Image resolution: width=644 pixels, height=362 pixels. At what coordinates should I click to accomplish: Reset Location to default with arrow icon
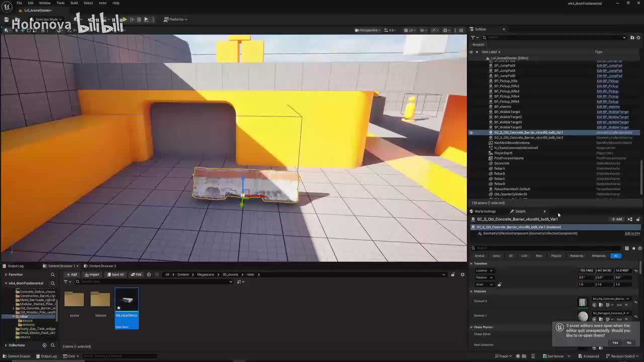point(636,270)
